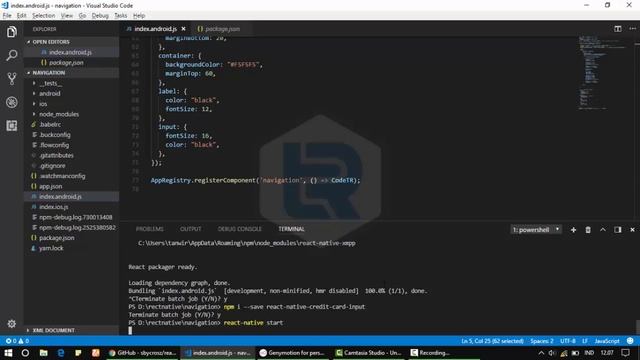Switch to the Debug Console tab
The width and height of the screenshot is (640, 360).
click(x=240, y=229)
